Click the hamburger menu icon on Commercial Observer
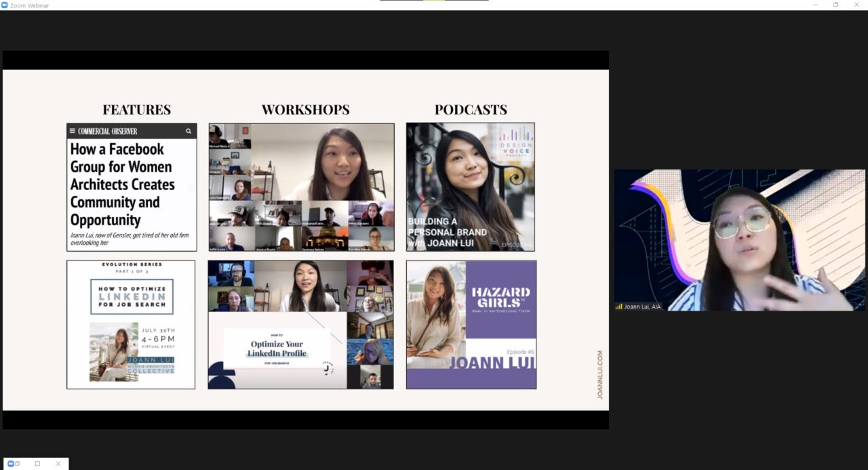The image size is (868, 470). pyautogui.click(x=73, y=131)
